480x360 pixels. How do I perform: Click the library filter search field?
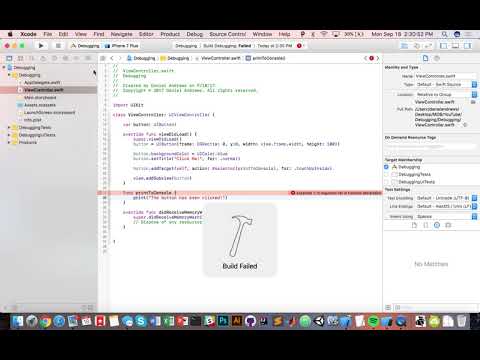(436, 307)
